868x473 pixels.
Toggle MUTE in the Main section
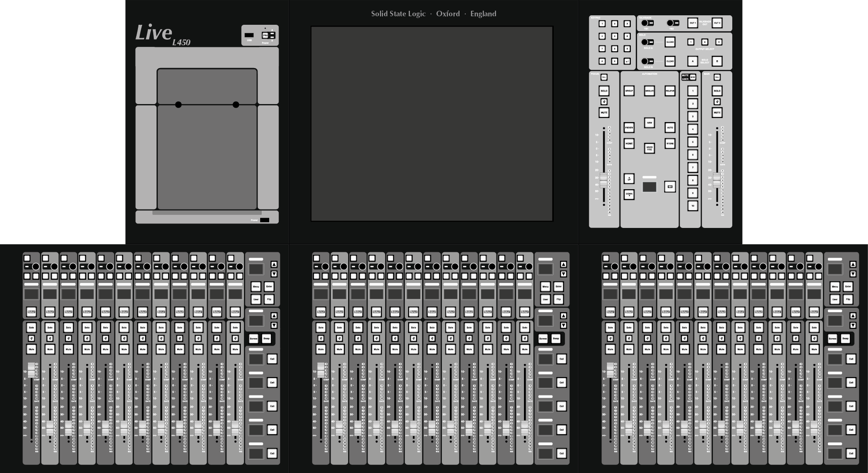(x=717, y=113)
